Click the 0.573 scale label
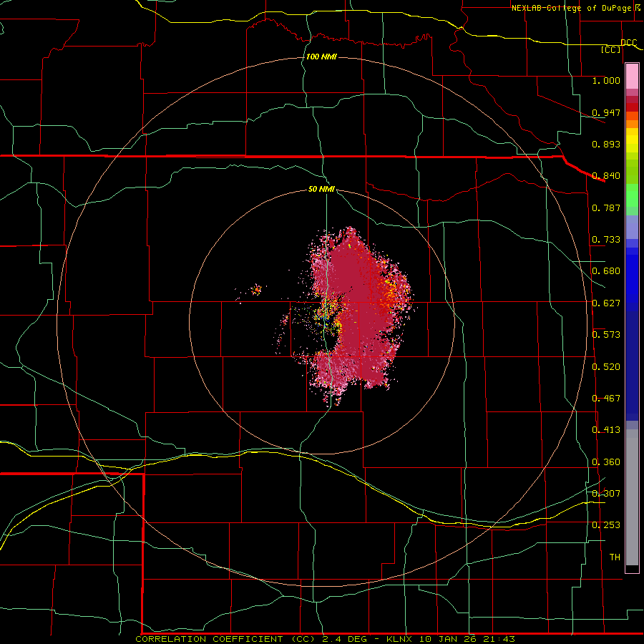644x644 pixels. (606, 335)
